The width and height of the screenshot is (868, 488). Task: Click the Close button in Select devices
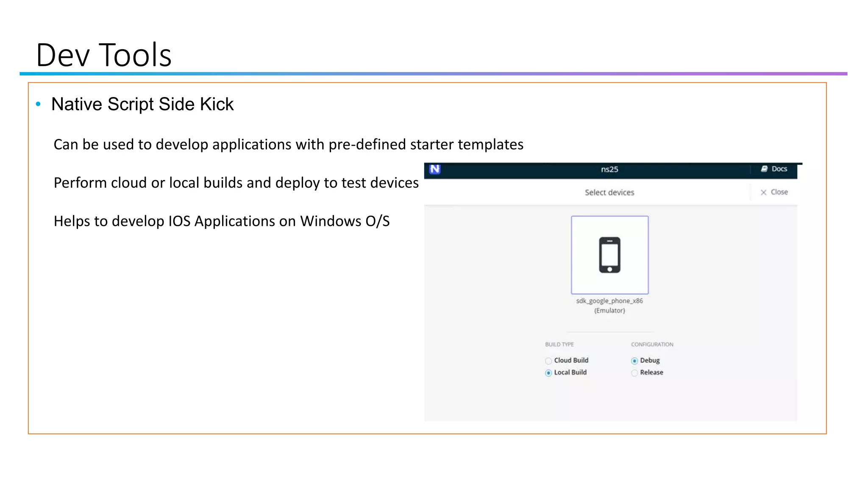click(x=774, y=192)
